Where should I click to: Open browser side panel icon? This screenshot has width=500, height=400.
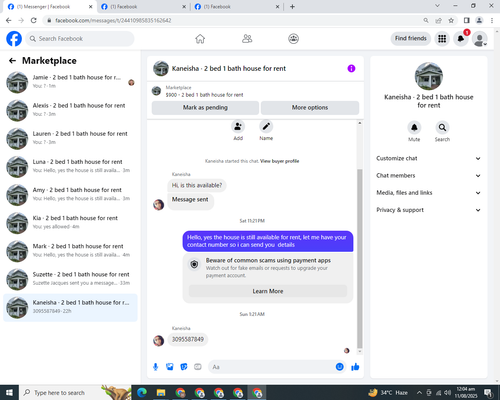coord(467,20)
